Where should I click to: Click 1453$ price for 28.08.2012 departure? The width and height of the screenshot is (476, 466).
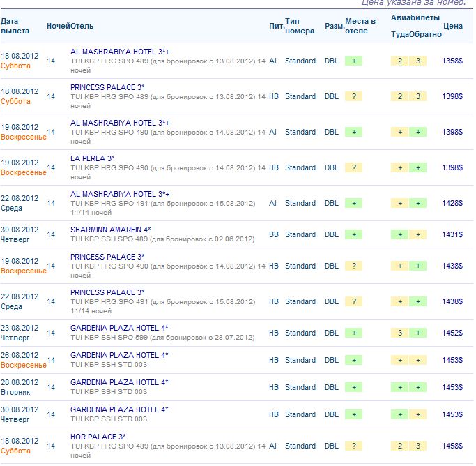tap(452, 387)
